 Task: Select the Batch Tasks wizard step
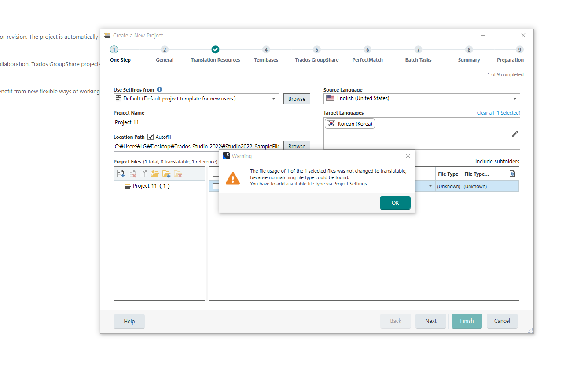coord(418,55)
